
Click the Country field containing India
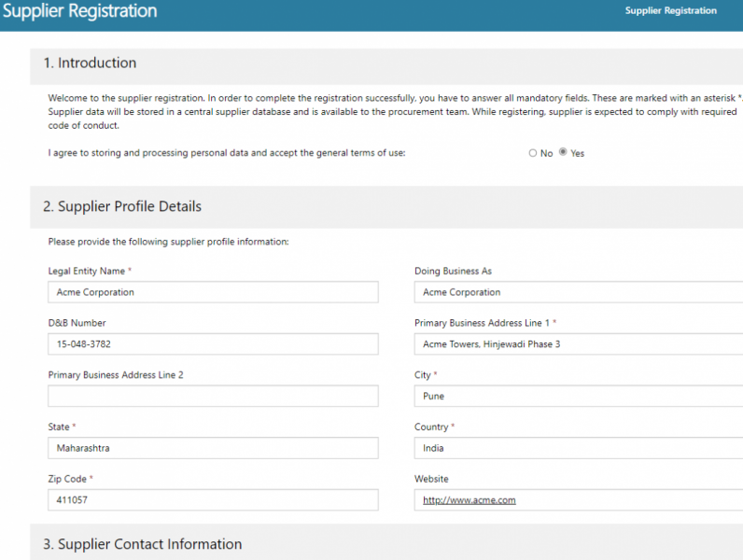point(579,448)
